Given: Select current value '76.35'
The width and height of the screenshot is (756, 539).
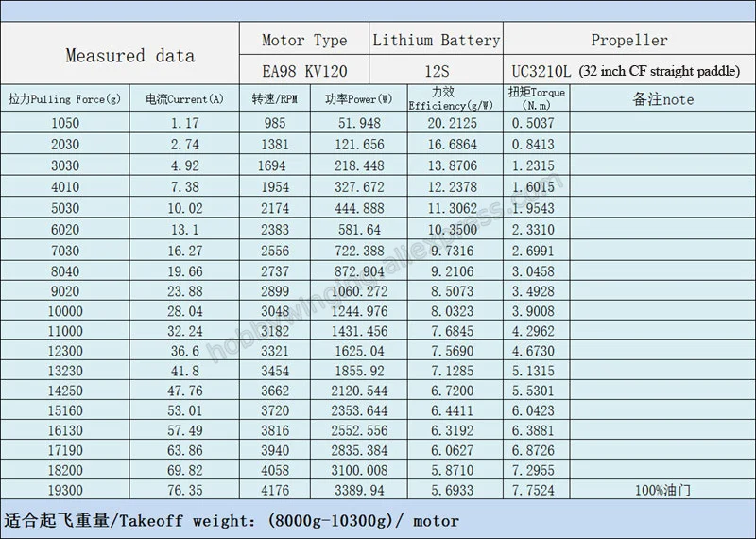Looking at the screenshot, I should coord(184,490).
